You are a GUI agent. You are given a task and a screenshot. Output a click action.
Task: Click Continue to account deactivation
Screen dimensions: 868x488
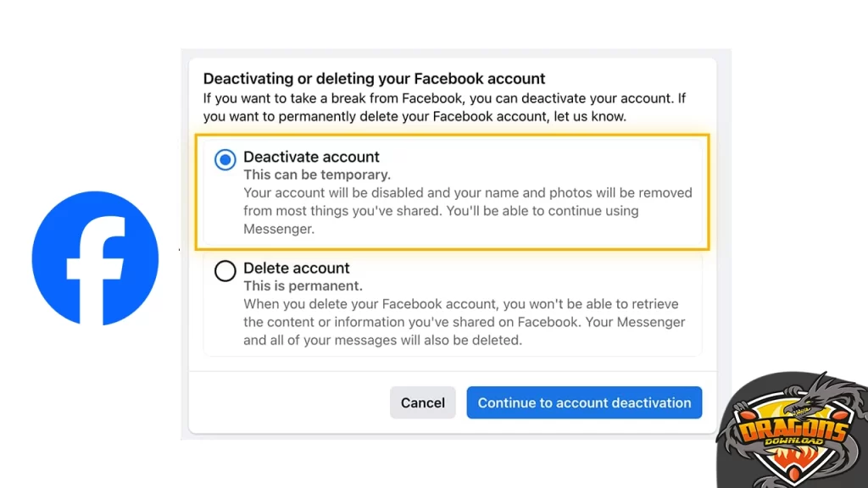click(584, 402)
